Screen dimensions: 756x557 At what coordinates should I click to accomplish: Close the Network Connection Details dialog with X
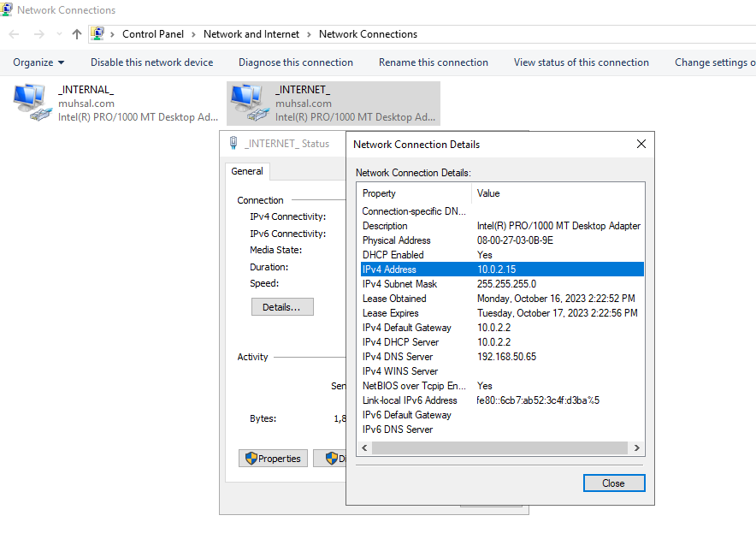pos(641,145)
